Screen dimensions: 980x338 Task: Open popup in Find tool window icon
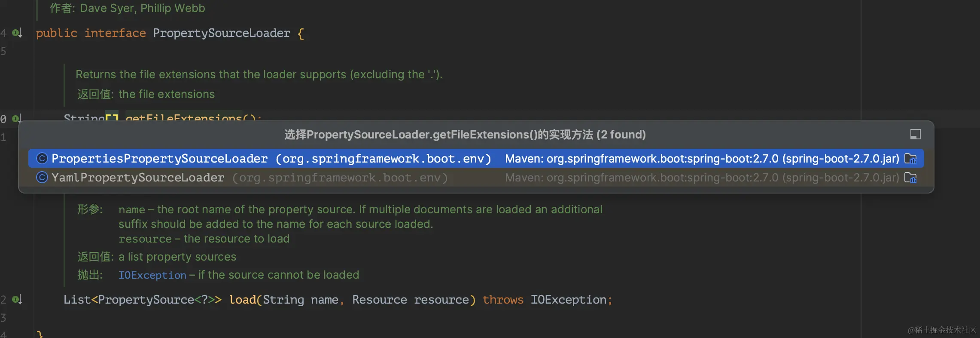915,135
